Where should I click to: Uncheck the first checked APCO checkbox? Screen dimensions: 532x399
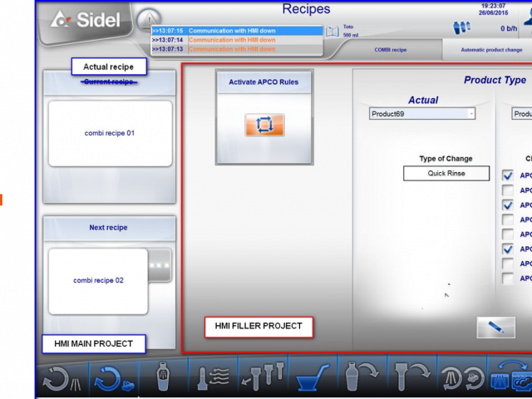pyautogui.click(x=508, y=175)
